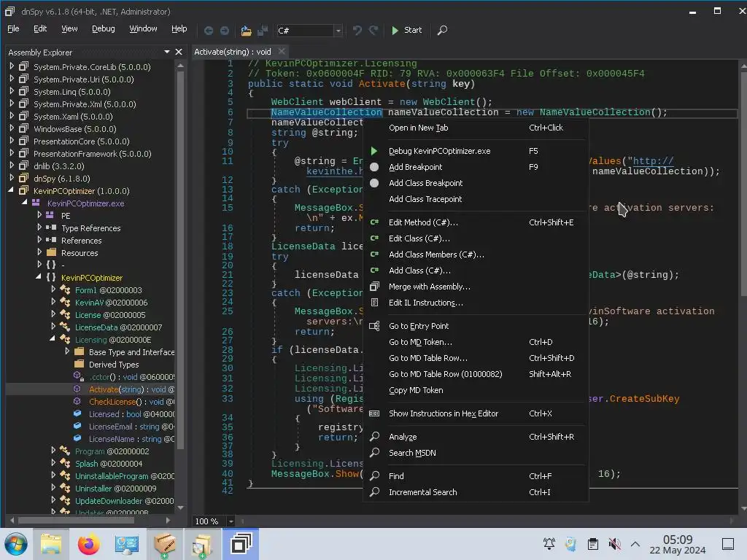Click the Open file toolbar icon
747x560 pixels.
(x=246, y=31)
